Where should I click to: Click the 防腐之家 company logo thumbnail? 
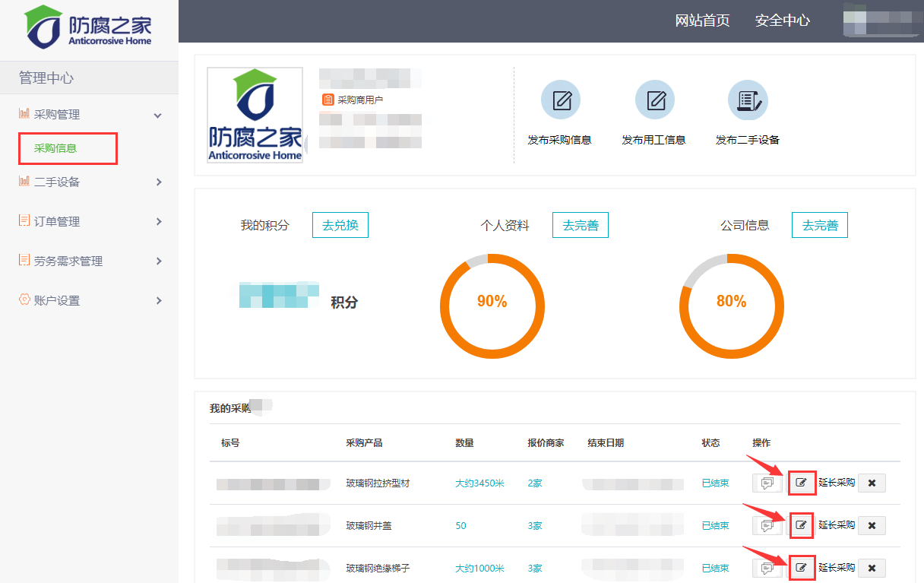click(255, 115)
